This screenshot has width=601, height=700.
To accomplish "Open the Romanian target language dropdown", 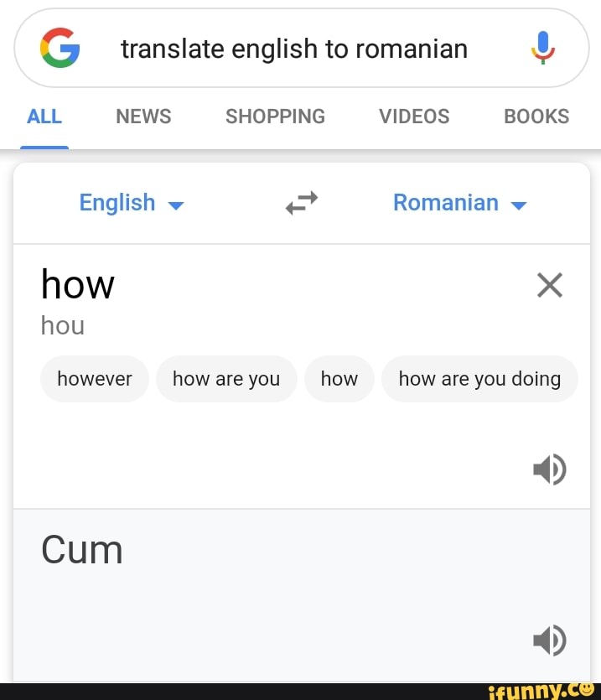I will [459, 203].
